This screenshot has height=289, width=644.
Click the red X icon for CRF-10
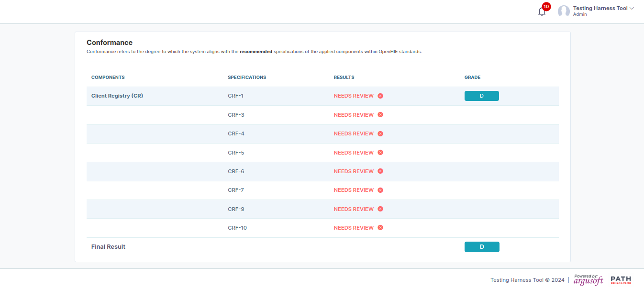pyautogui.click(x=380, y=228)
